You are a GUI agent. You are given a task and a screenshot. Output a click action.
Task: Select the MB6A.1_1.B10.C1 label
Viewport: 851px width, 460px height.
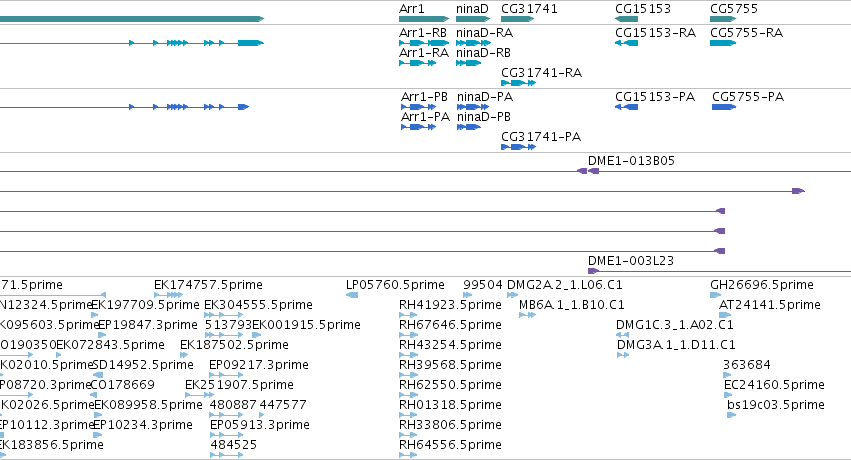click(571, 305)
